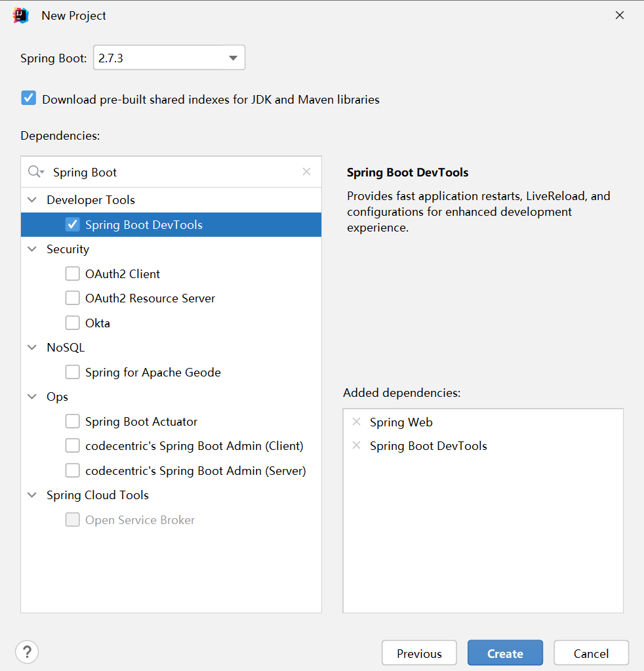Collapse the Security category chevron
644x671 pixels.
[x=32, y=249]
